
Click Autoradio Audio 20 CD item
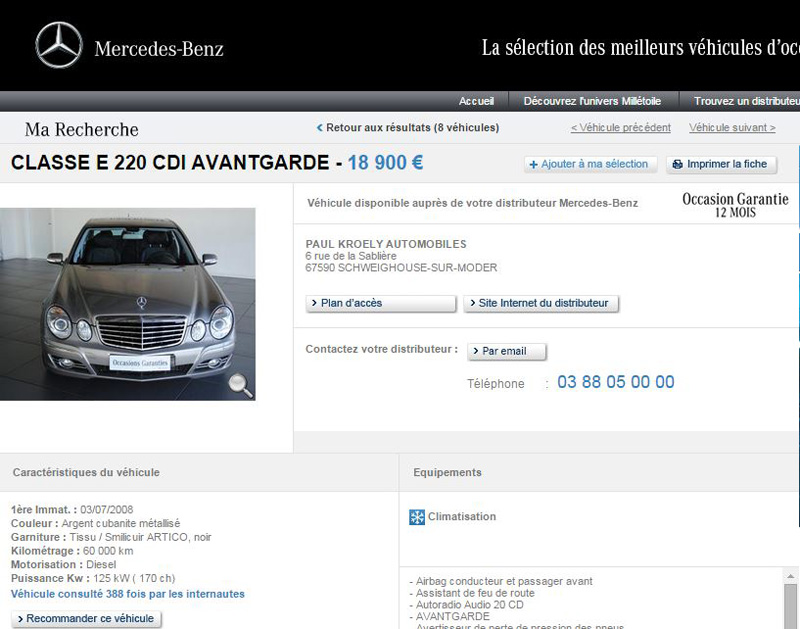466,605
